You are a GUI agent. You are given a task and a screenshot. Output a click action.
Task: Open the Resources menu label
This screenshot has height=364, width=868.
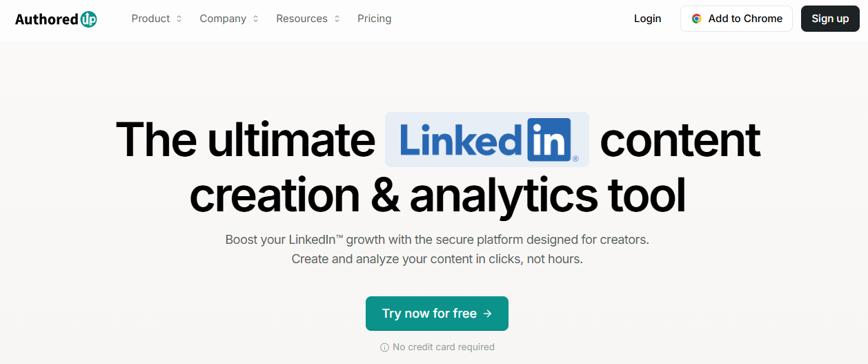pos(302,19)
